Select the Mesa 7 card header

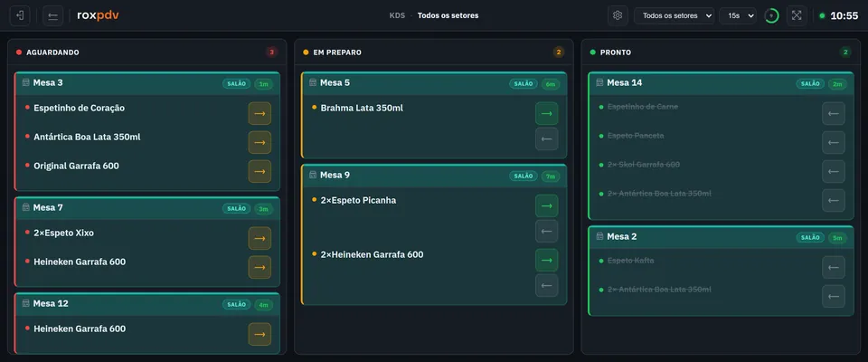point(147,208)
